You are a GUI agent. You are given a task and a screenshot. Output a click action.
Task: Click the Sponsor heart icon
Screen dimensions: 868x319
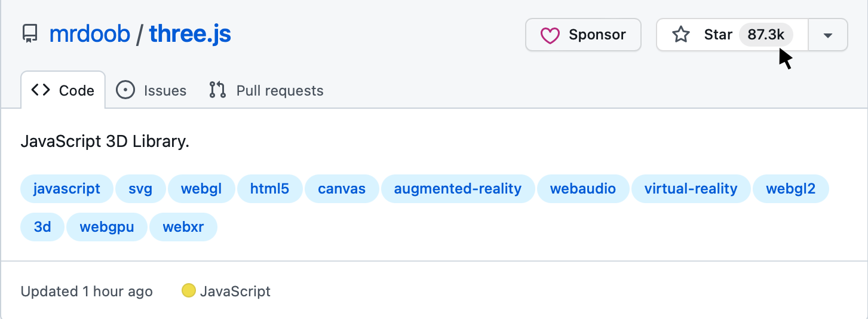550,35
